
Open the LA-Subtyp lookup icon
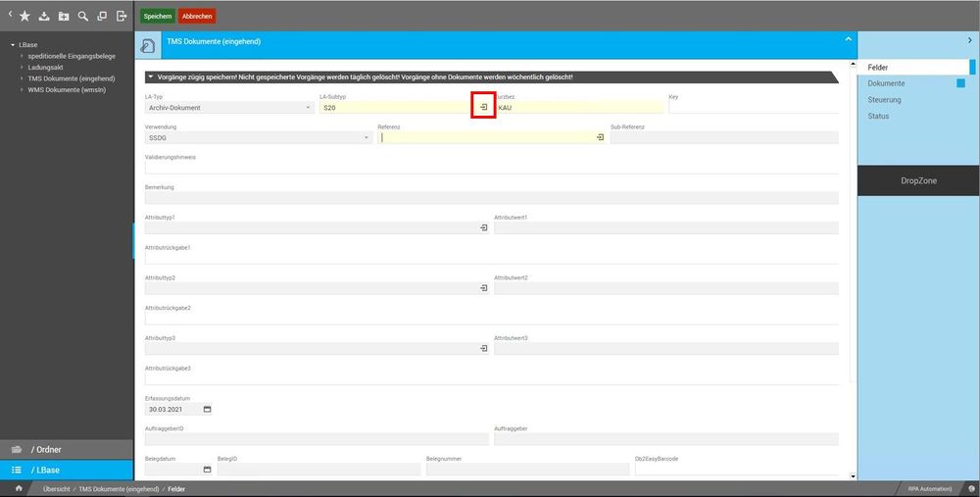coord(483,108)
